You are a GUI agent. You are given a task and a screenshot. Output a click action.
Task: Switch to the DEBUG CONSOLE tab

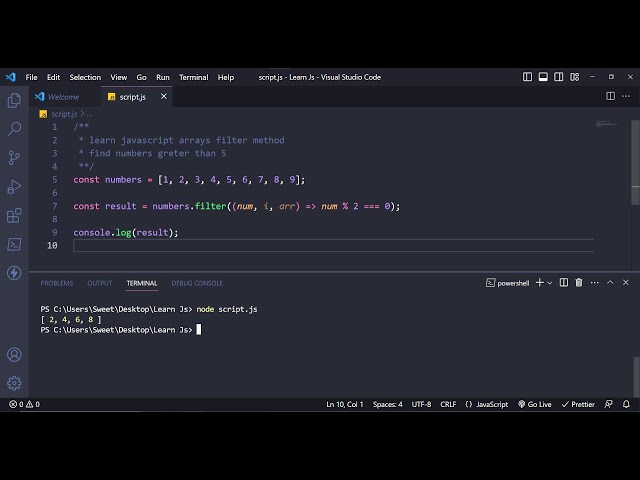point(197,283)
